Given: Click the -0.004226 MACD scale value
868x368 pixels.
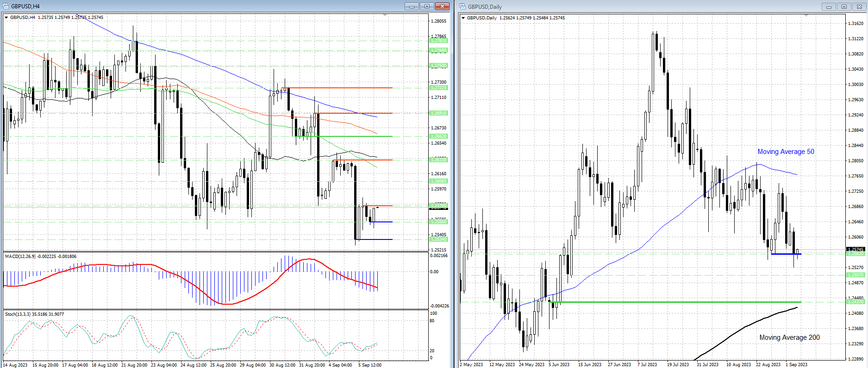Looking at the screenshot, I should (439, 306).
